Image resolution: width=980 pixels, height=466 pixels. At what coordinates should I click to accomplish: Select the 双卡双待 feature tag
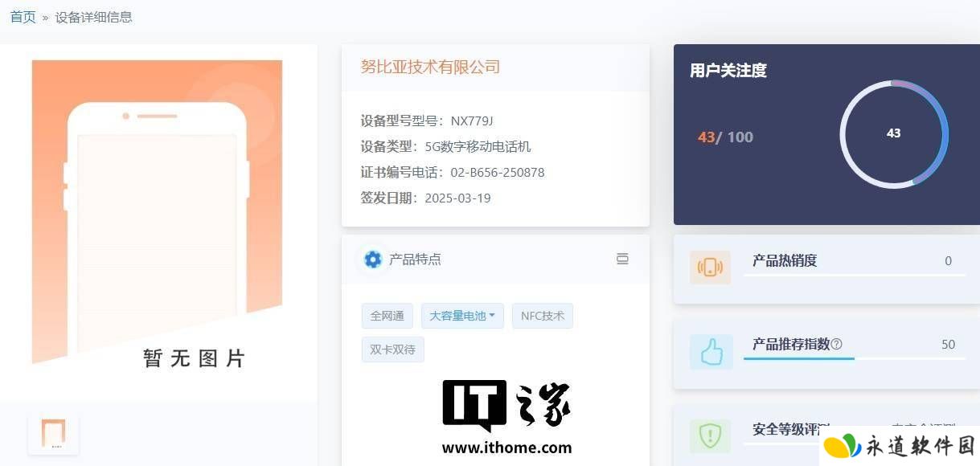coord(393,349)
